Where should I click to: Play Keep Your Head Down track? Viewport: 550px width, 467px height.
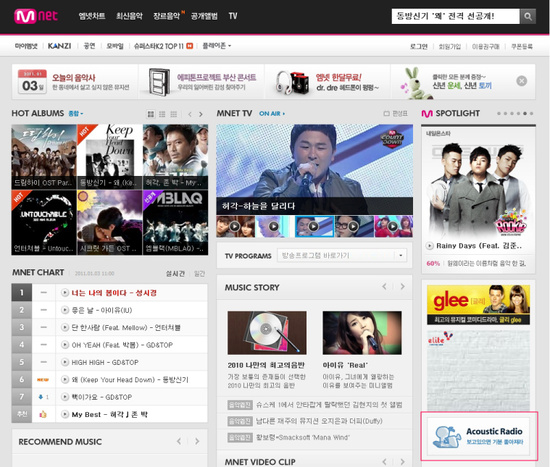point(65,380)
